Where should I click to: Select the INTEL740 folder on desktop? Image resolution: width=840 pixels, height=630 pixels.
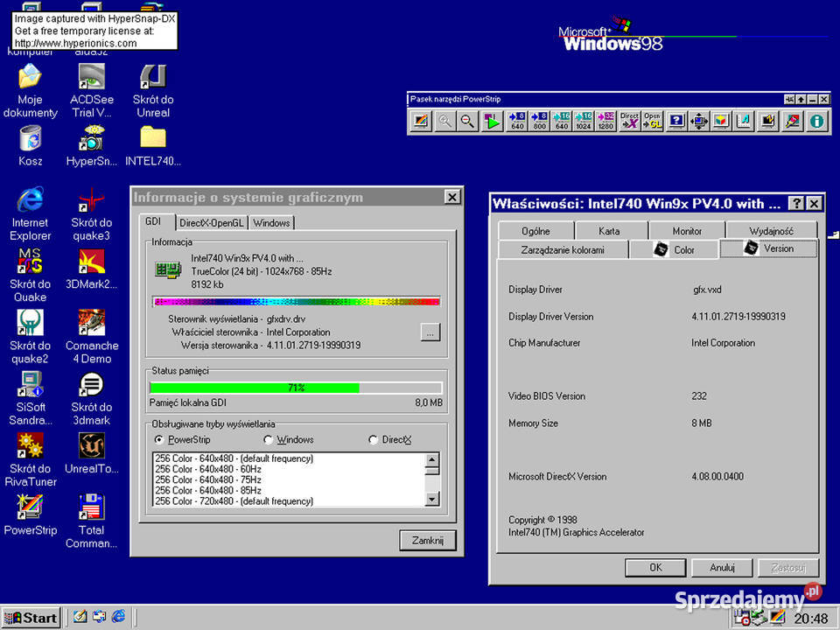tap(152, 146)
